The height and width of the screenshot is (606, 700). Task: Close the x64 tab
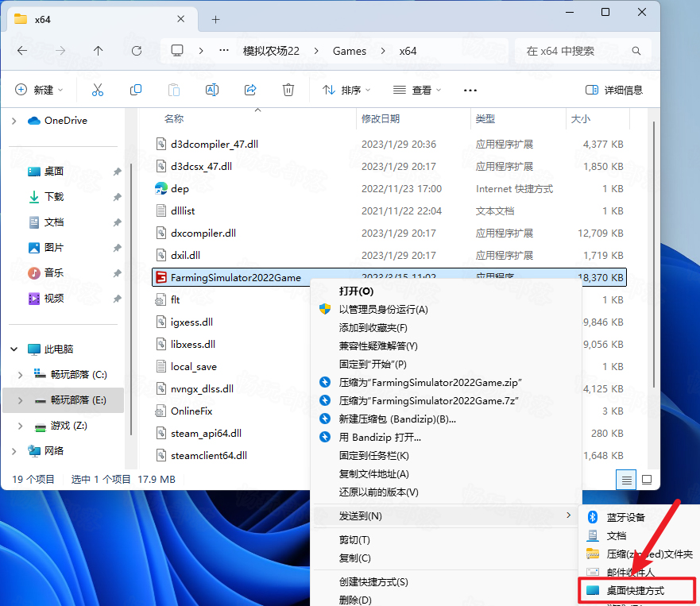point(181,19)
